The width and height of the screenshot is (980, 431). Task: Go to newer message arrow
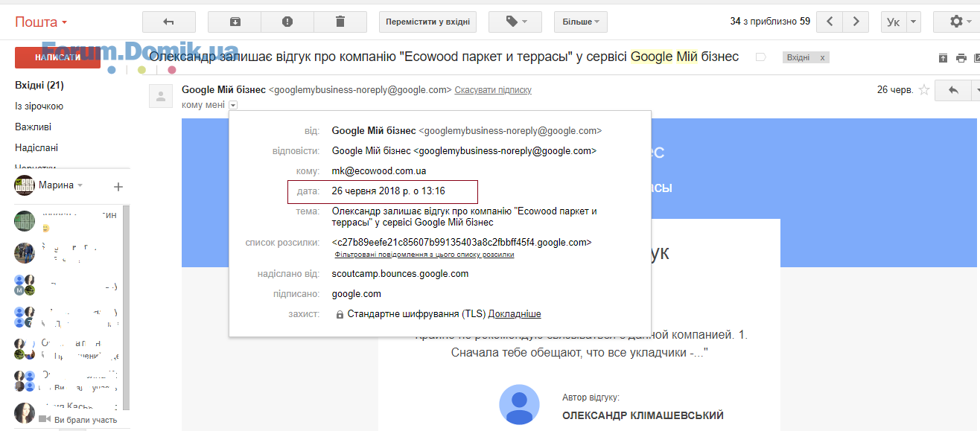830,22
